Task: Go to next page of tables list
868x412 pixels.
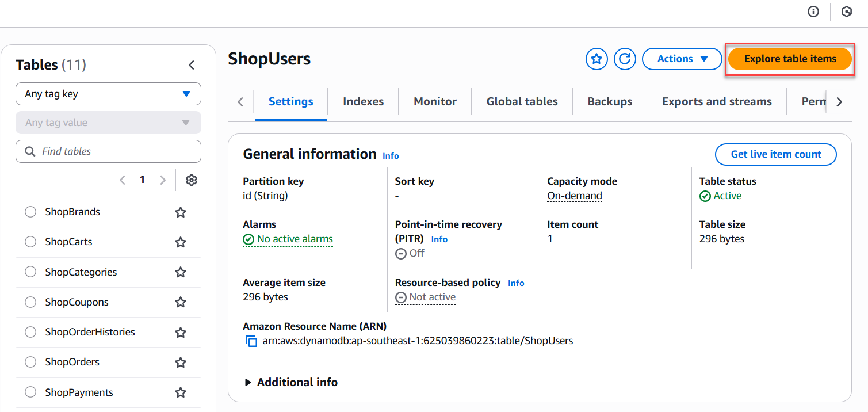Action: point(163,180)
